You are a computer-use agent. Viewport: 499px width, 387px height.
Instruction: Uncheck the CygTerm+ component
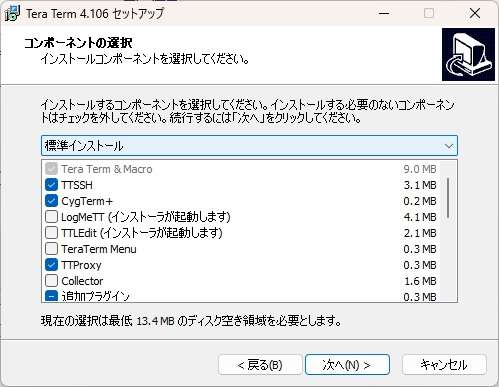(x=51, y=201)
